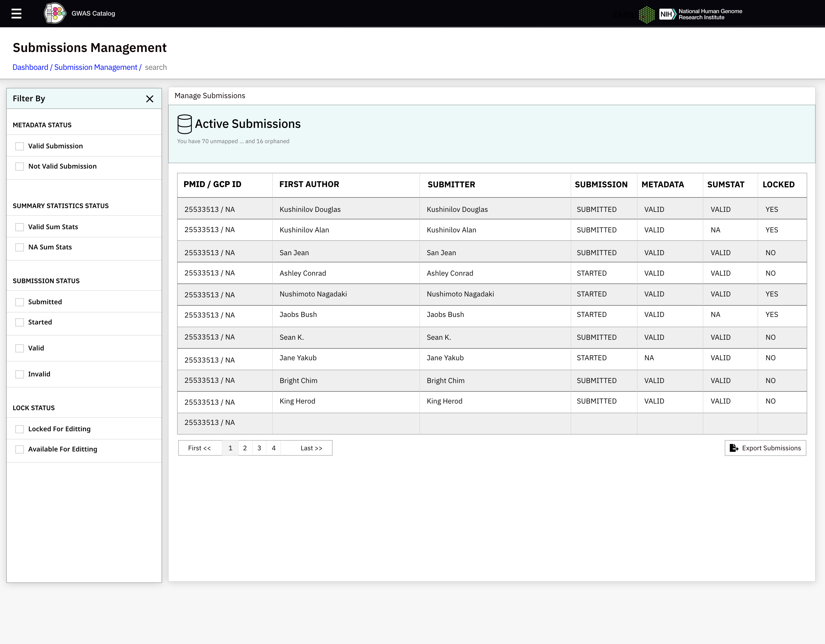Image resolution: width=825 pixels, height=644 pixels.
Task: Select first author Kushinilov Alan
Action: pyautogui.click(x=304, y=230)
